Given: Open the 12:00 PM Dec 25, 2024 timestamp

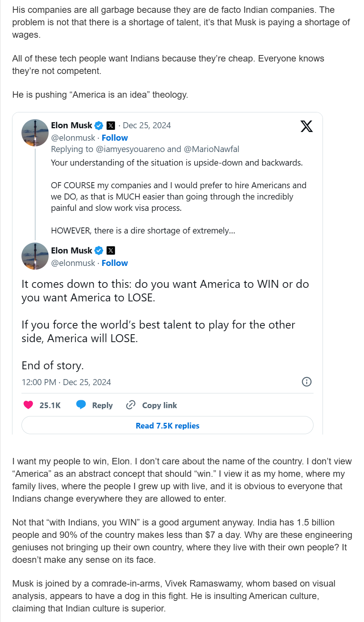Looking at the screenshot, I should 66,382.
